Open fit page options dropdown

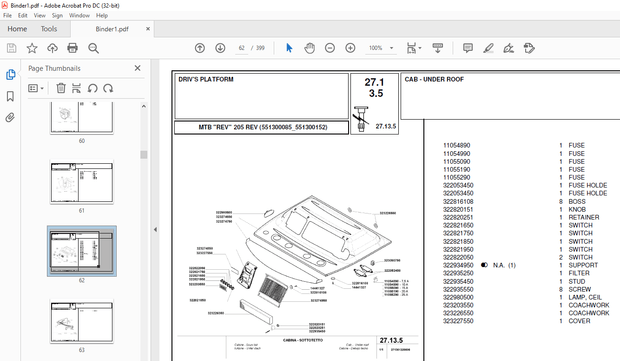click(414, 48)
